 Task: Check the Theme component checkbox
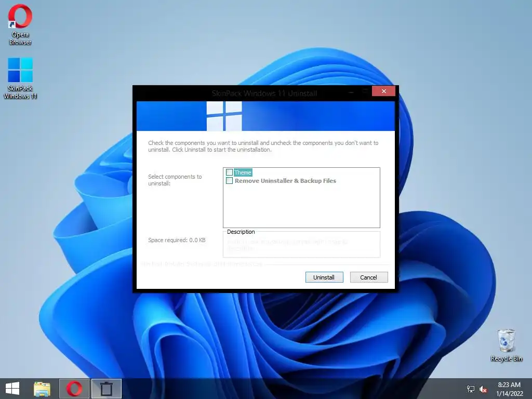click(x=229, y=172)
